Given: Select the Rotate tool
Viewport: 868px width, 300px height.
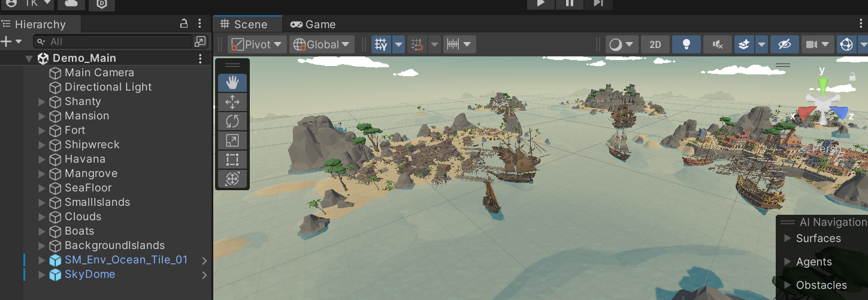Looking at the screenshot, I should pyautogui.click(x=232, y=121).
